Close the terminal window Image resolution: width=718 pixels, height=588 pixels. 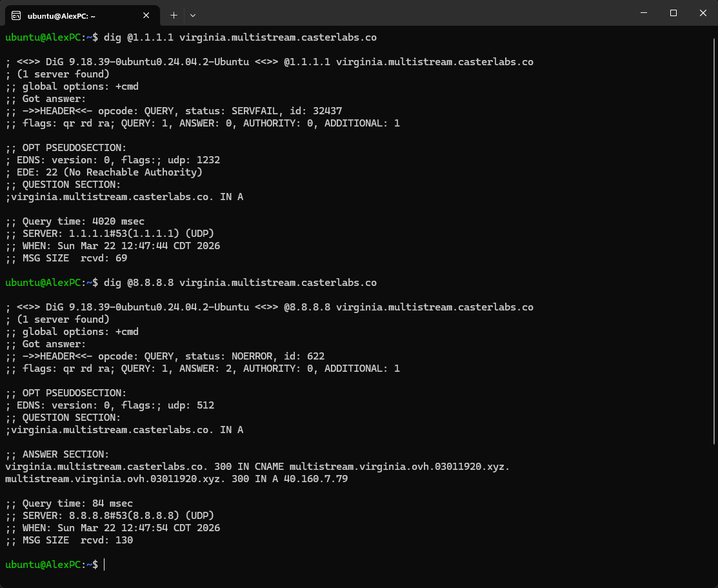click(x=703, y=14)
